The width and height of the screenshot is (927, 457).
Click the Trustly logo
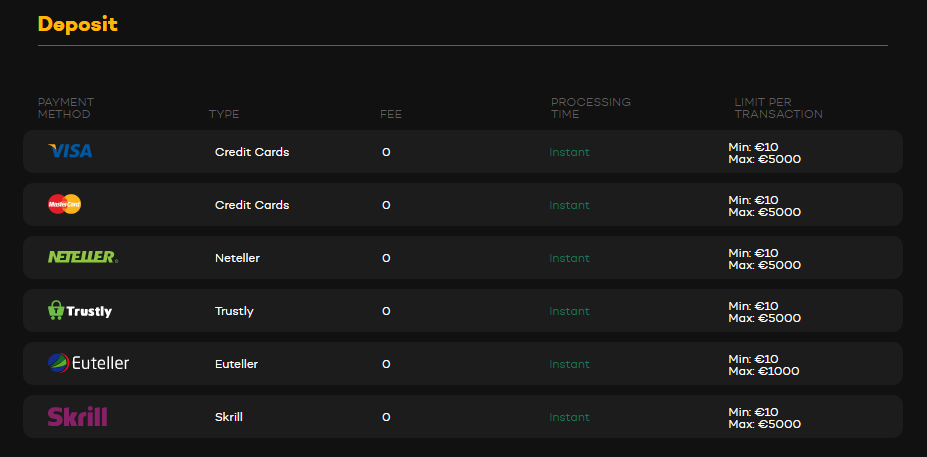pos(80,310)
